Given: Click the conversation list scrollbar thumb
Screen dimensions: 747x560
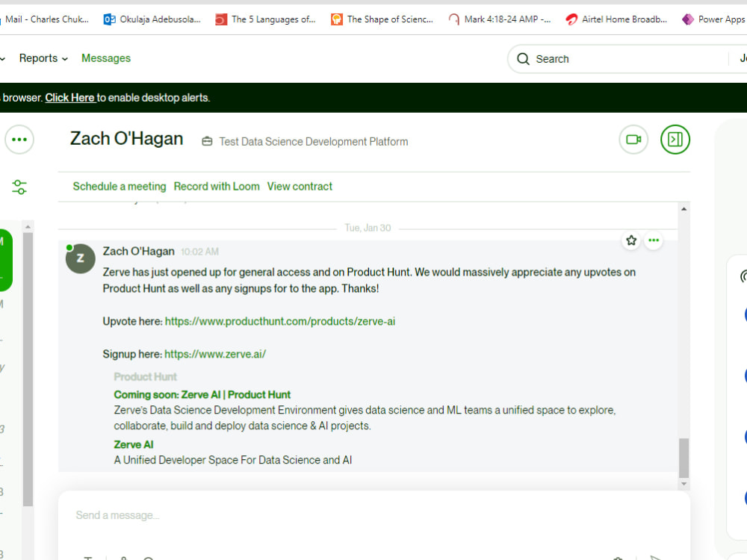Looking at the screenshot, I should [x=28, y=370].
